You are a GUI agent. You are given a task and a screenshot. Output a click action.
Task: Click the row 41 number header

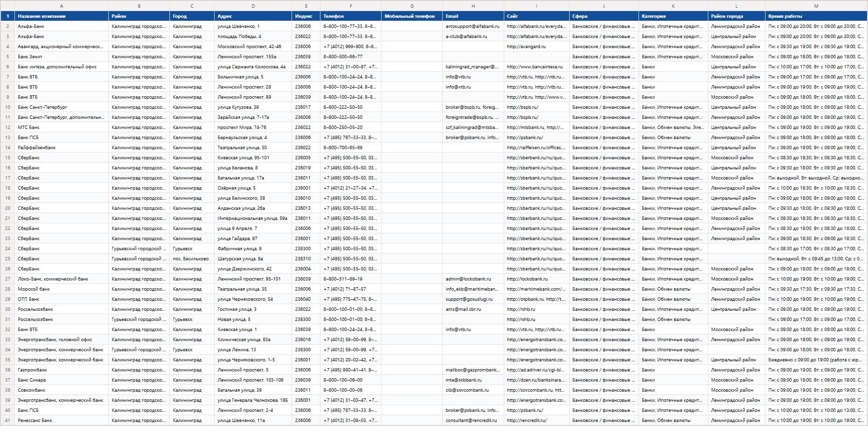click(x=8, y=421)
